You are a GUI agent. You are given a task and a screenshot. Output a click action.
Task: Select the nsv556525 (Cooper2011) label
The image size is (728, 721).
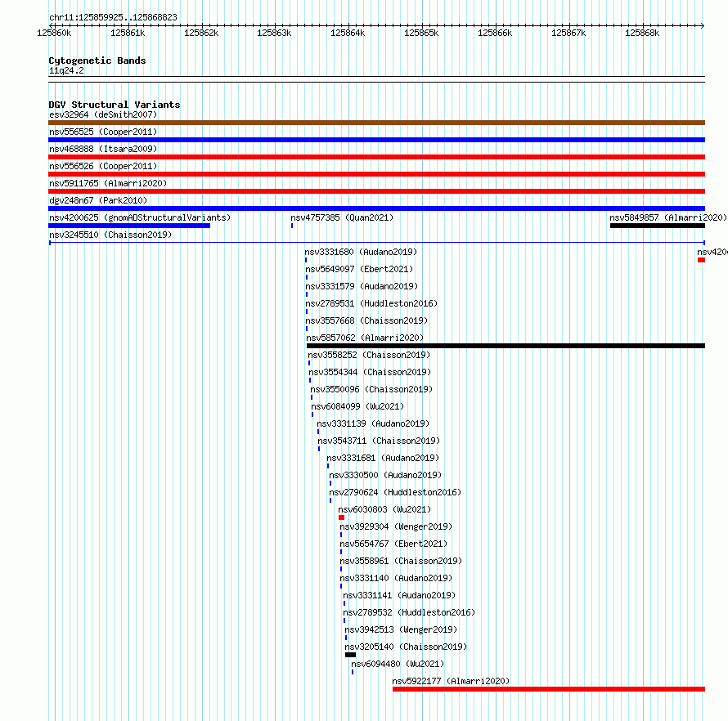pyautogui.click(x=103, y=132)
